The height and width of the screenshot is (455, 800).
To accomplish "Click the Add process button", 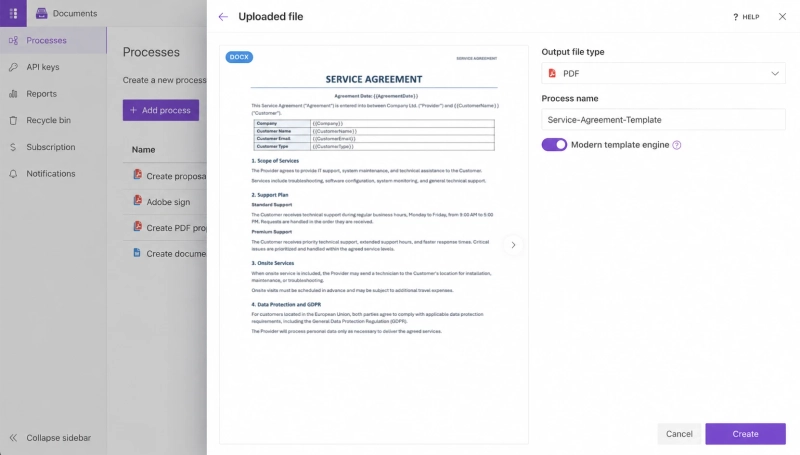I will 161,110.
